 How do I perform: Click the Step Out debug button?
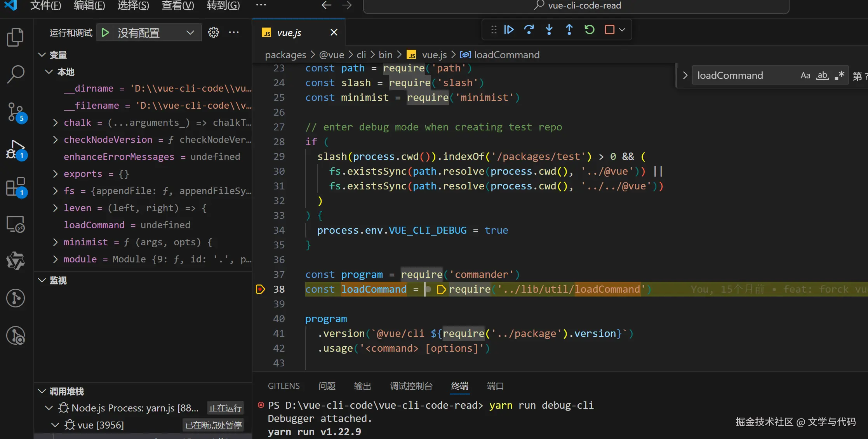tap(569, 30)
